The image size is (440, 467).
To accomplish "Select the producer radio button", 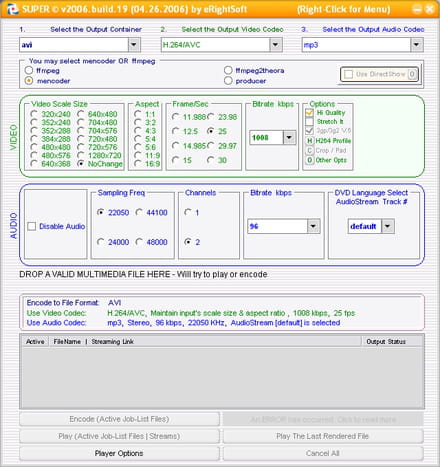I will click(228, 81).
